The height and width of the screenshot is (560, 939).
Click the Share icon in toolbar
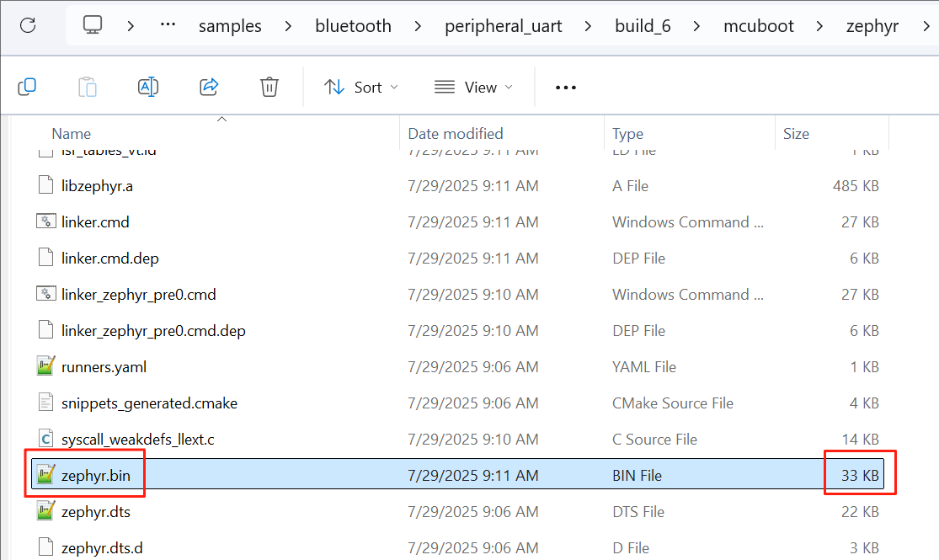(x=208, y=88)
